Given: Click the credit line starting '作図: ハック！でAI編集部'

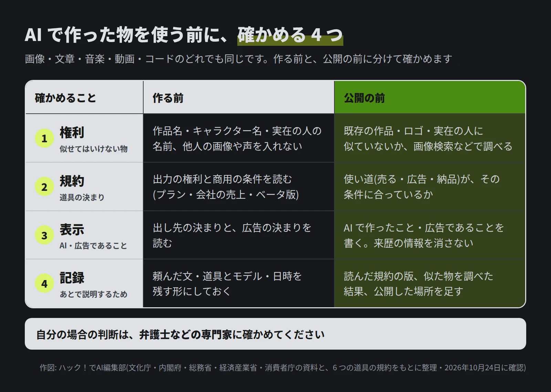Looking at the screenshot, I should coord(283,368).
